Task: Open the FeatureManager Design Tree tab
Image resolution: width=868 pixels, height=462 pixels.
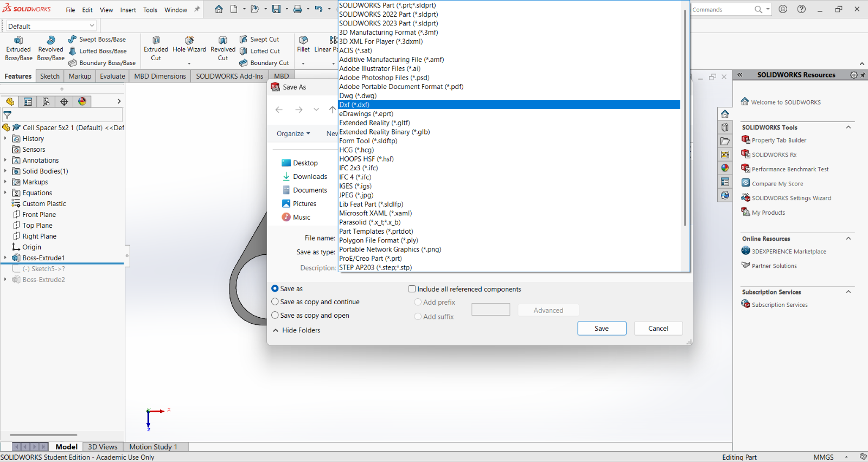Action: point(10,101)
